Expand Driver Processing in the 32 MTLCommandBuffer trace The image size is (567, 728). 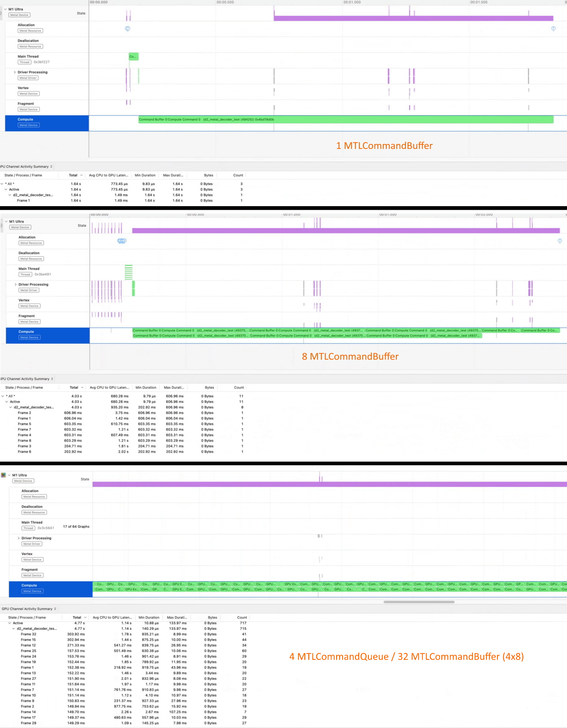18,538
